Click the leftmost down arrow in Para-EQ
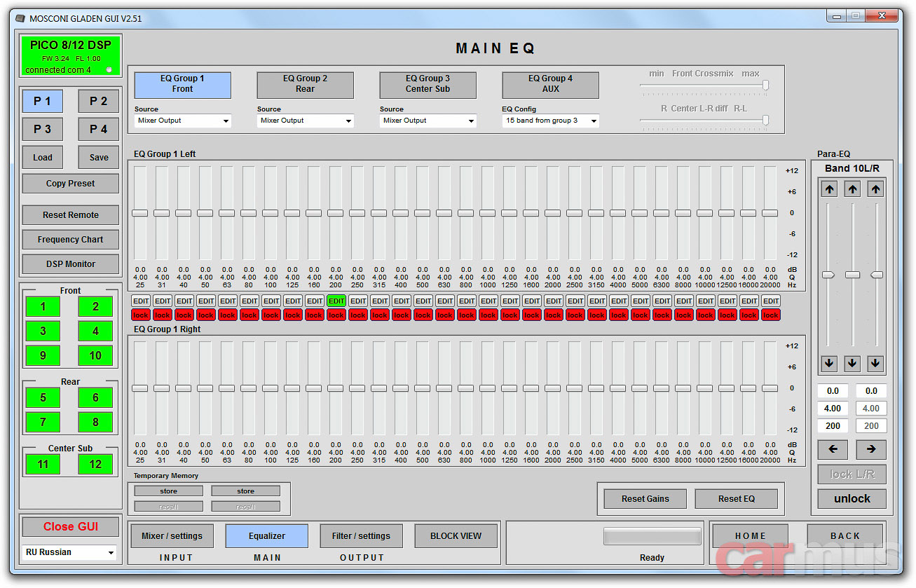 pyautogui.click(x=830, y=364)
